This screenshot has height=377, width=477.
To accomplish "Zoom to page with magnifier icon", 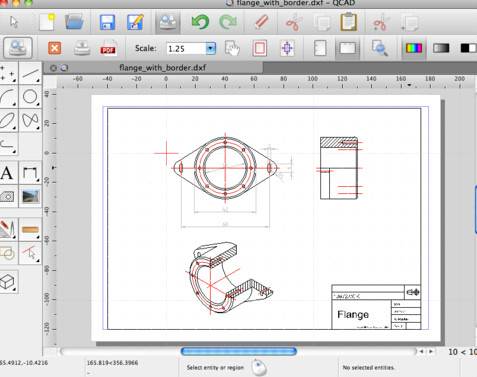I will [x=380, y=48].
